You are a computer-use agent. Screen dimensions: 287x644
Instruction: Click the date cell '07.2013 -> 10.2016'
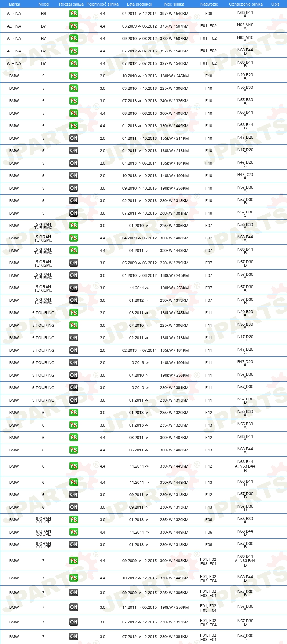(139, 101)
